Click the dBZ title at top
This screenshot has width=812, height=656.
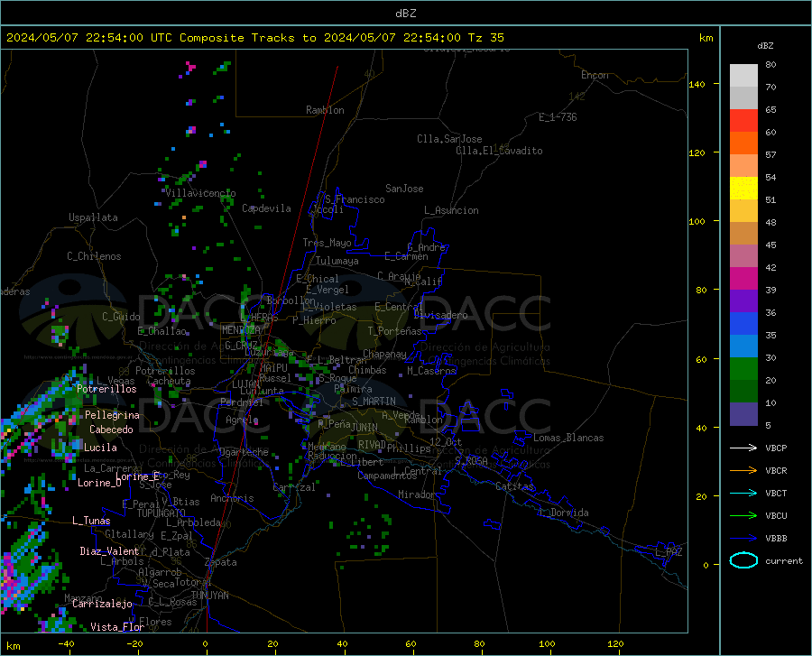(x=405, y=14)
